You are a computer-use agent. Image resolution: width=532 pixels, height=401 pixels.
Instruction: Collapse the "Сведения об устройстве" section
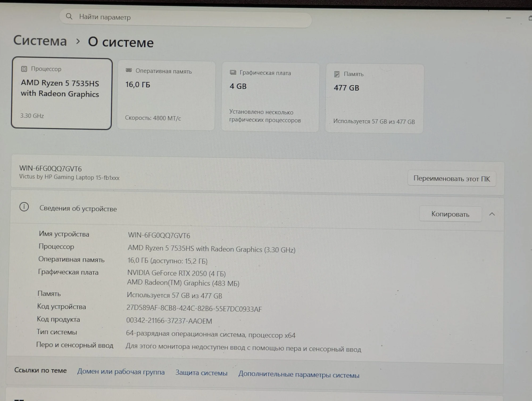click(x=492, y=214)
